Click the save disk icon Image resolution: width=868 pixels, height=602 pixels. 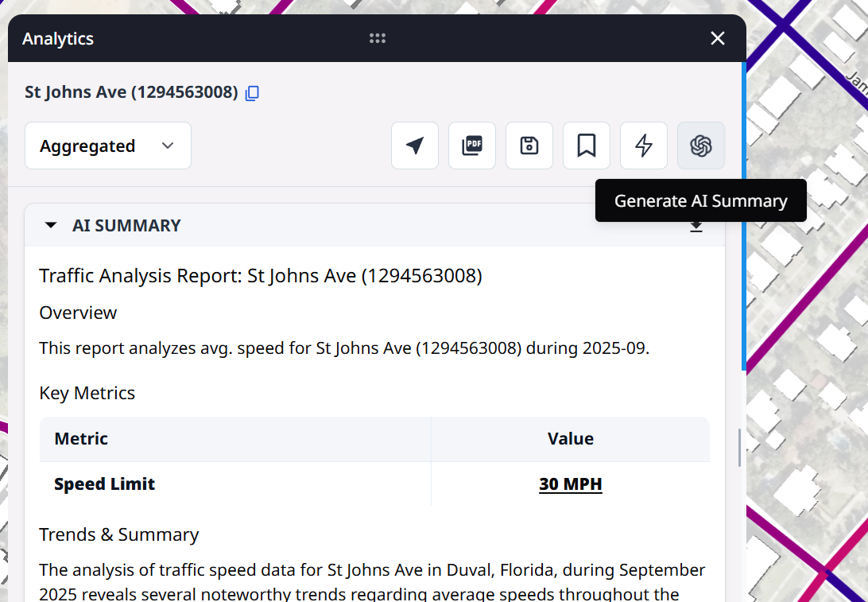[529, 146]
